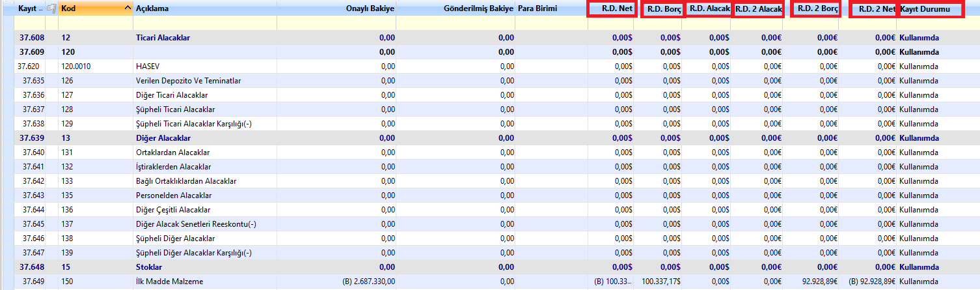The height and width of the screenshot is (290, 980).
Task: Click filter cell under Kod column
Action: (x=95, y=23)
